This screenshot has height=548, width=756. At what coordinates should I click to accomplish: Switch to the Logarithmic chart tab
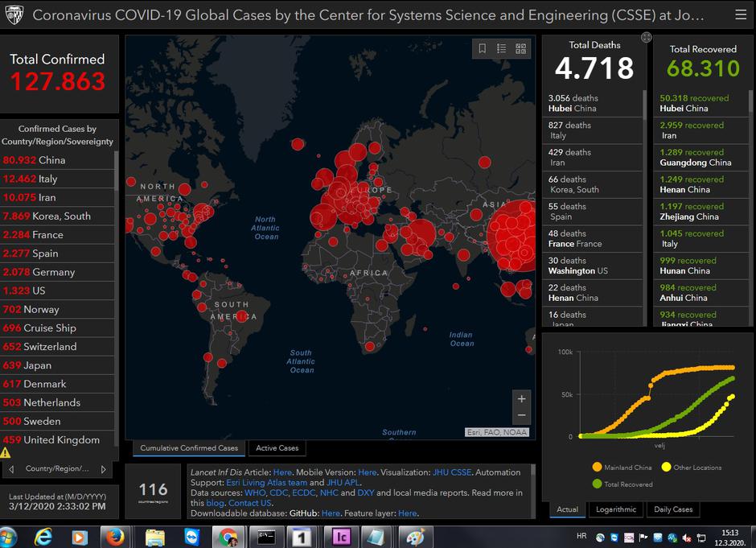615,509
